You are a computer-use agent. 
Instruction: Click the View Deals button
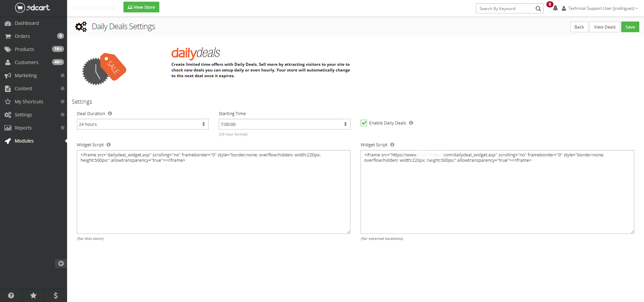point(604,27)
